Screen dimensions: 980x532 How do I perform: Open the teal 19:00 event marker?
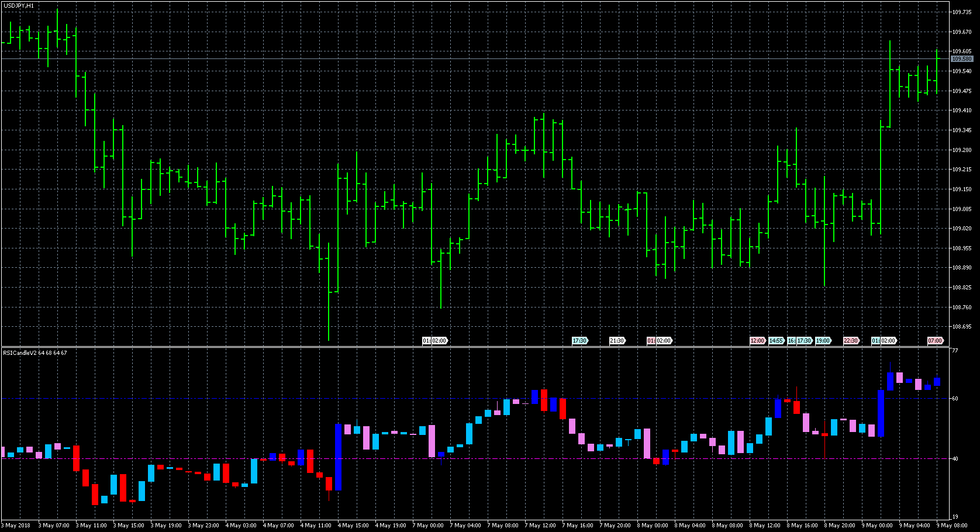823,341
